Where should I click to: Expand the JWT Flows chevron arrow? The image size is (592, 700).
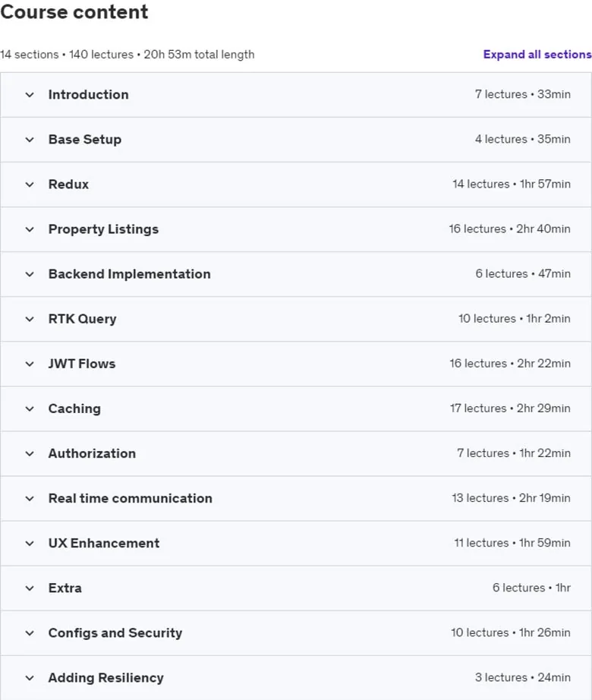coord(30,364)
